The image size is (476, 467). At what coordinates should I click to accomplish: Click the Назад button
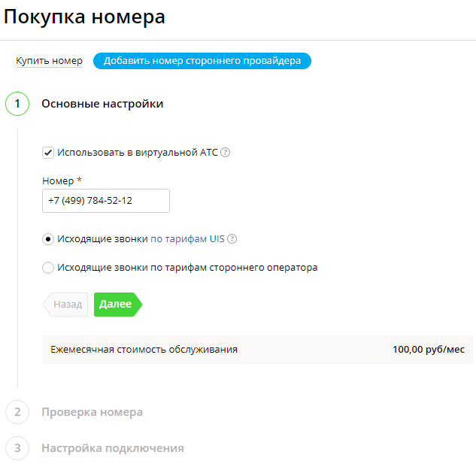click(65, 305)
